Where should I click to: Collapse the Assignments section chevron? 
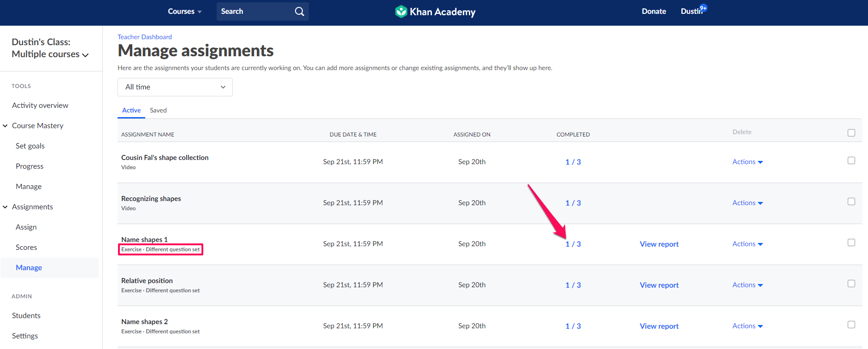pos(6,207)
